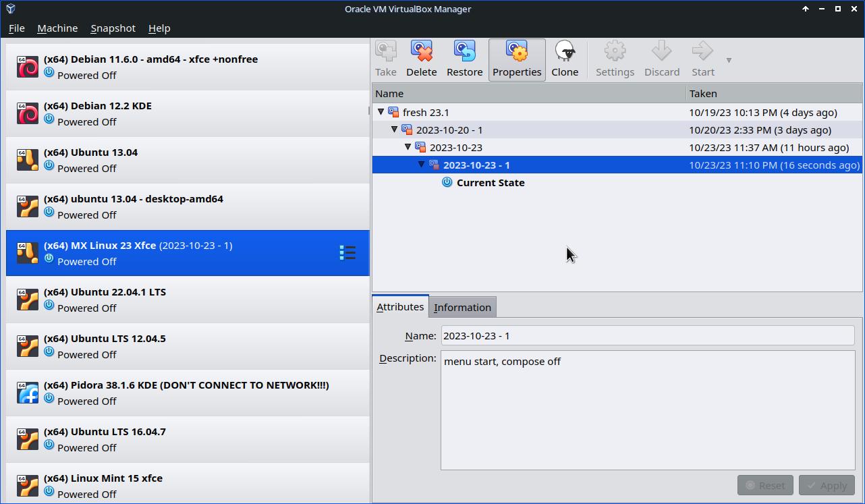Select the Debian 12.2 KDE VM
The height and width of the screenshot is (504, 865).
click(188, 113)
